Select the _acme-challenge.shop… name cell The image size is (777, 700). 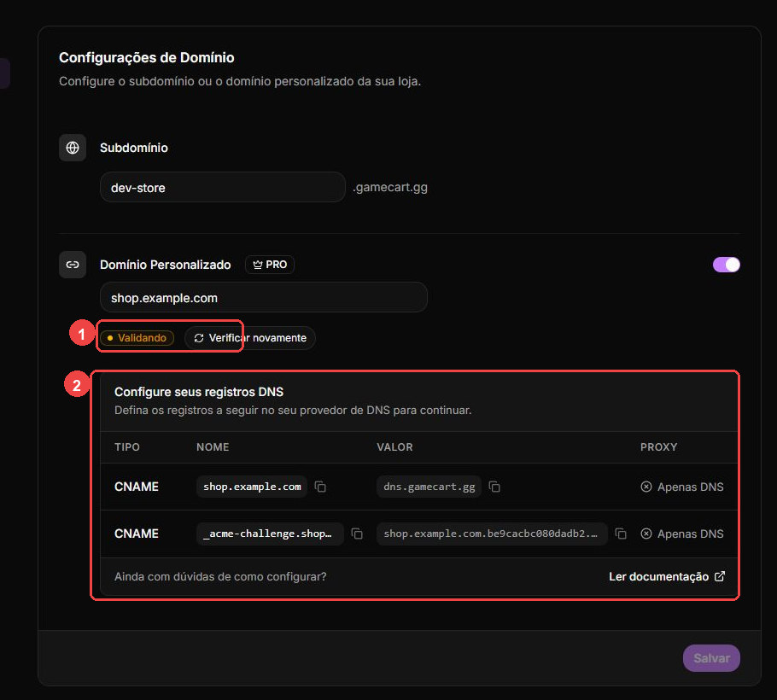[270, 534]
